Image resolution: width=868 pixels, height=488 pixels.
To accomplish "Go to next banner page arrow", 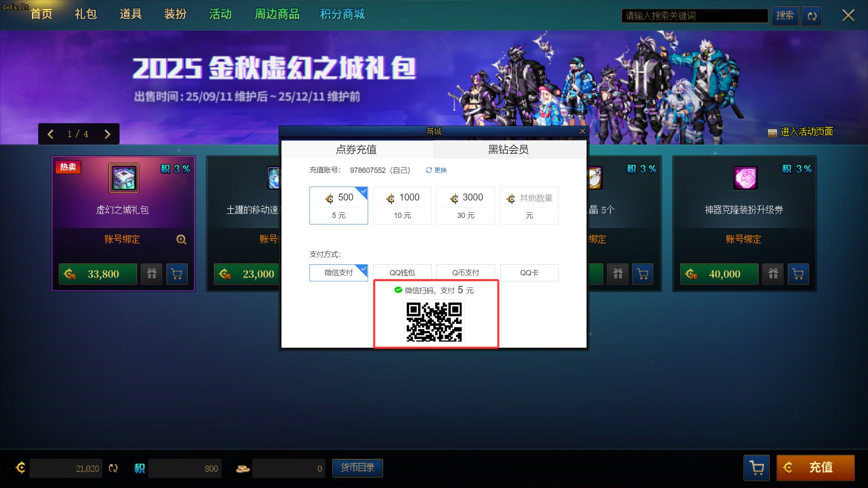I will point(107,134).
